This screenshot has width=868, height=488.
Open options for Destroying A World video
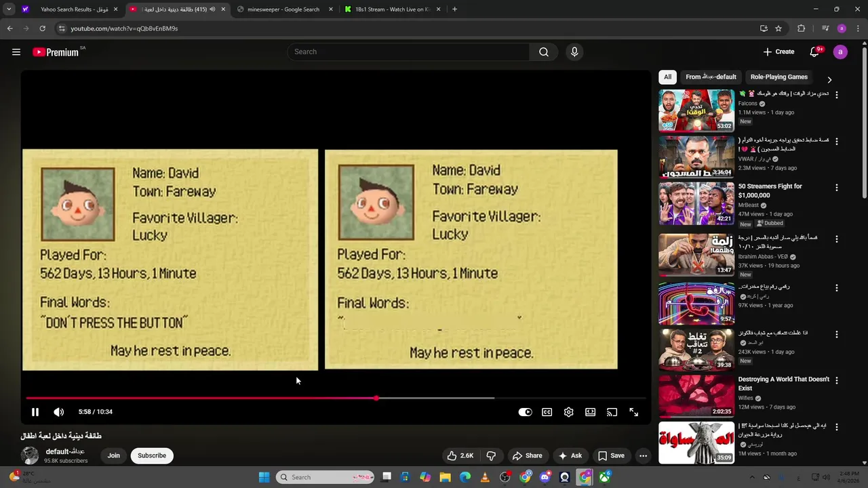point(836,381)
